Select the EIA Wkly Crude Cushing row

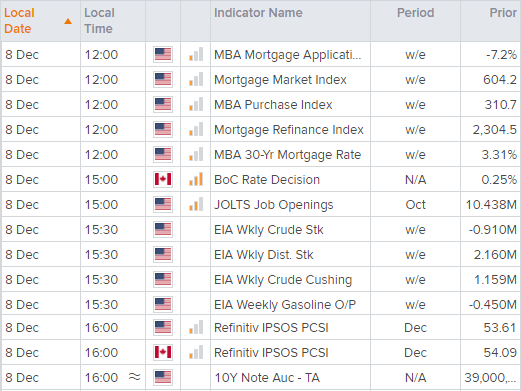[x=261, y=279]
